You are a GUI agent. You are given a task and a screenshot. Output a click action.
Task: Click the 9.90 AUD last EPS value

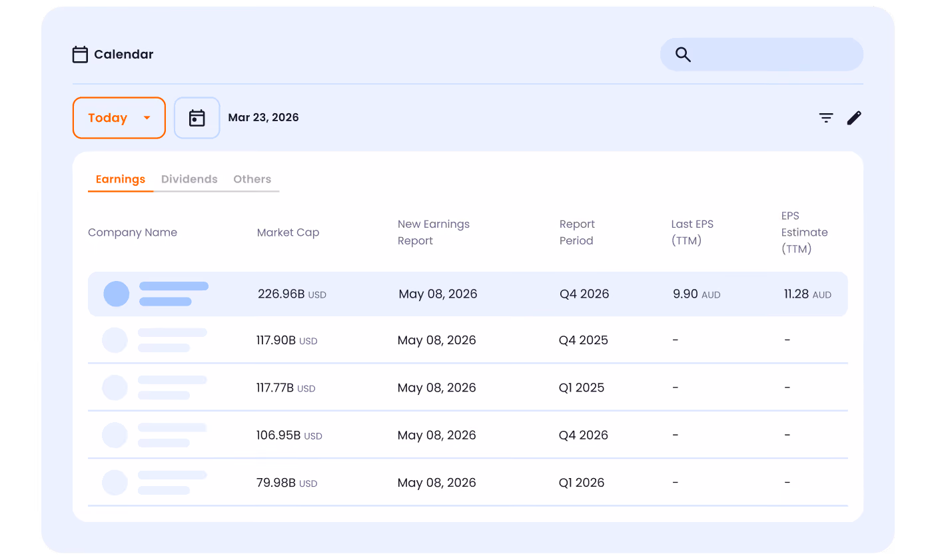tap(697, 294)
